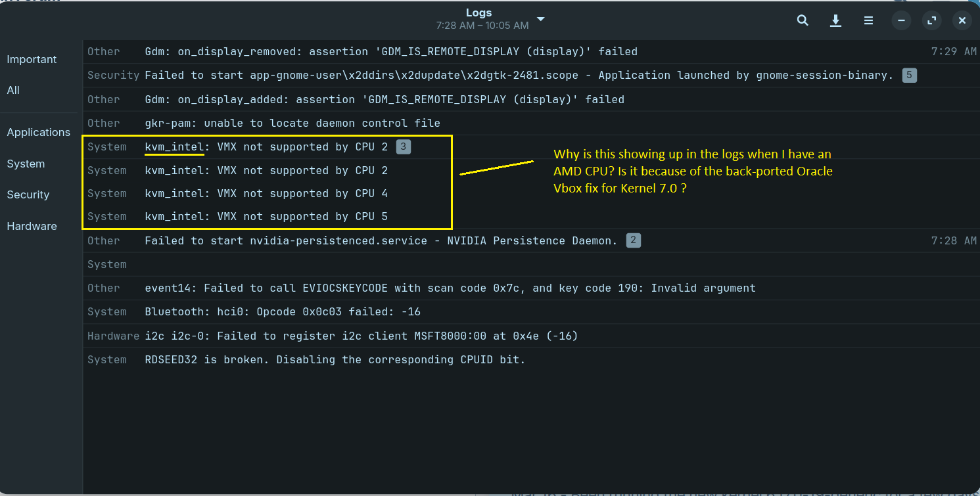
Task: Open the time range dropdown arrow
Action: tap(540, 19)
